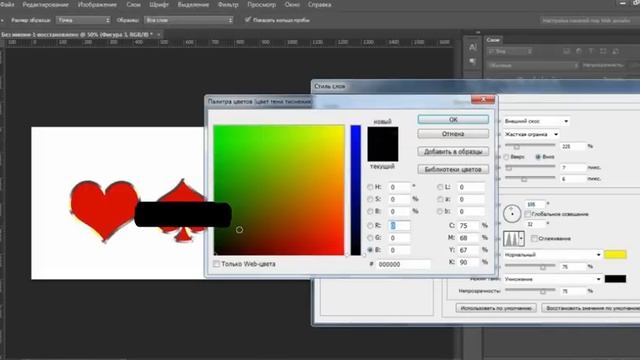Select the L lightness radio button
640x360 pixels.
(440, 187)
